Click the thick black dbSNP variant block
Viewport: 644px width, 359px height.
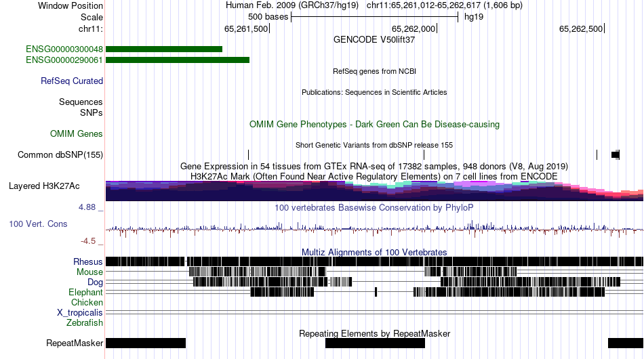(616, 154)
